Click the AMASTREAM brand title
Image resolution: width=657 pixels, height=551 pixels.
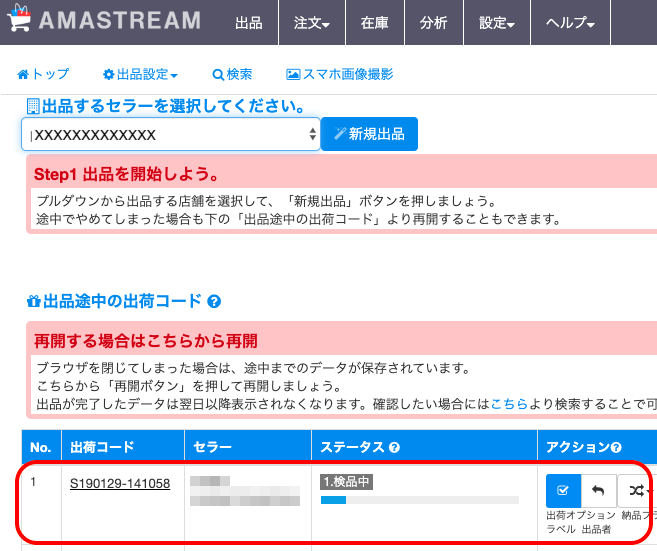point(120,20)
